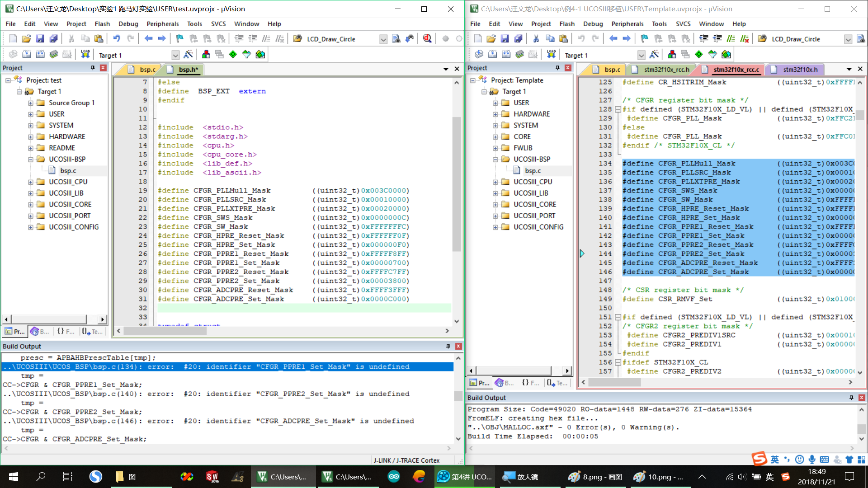Screen dimensions: 868x488
Task: Collapse Target 1 node in Template project
Action: coord(484,92)
